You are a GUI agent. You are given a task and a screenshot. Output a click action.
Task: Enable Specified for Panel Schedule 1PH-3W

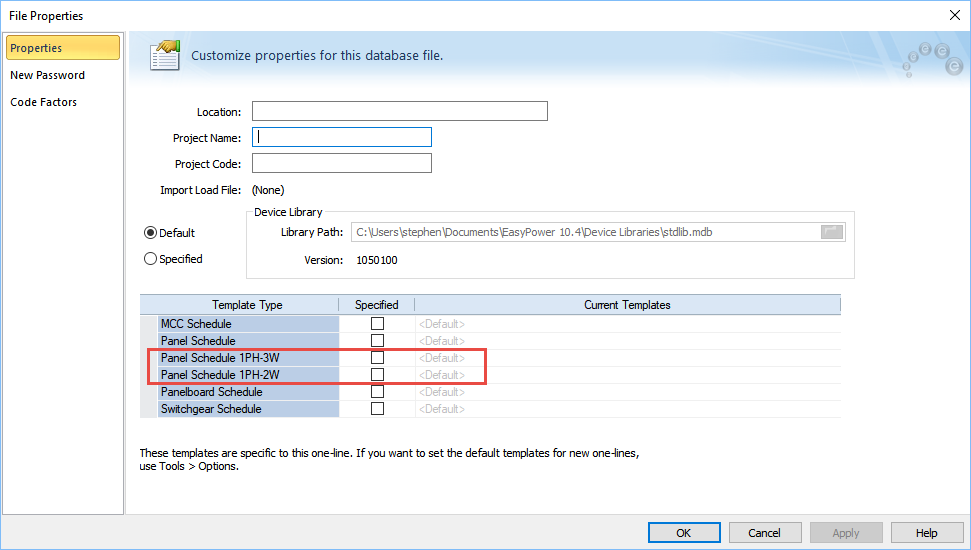point(377,358)
